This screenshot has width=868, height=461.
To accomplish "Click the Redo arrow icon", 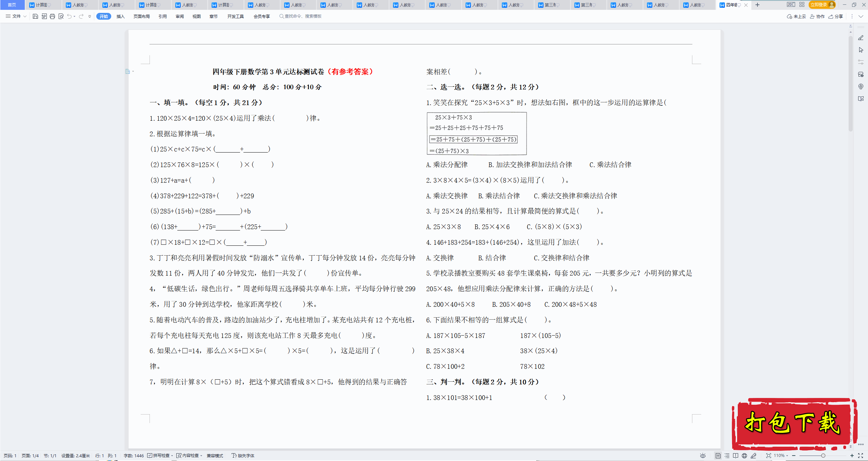I will click(81, 16).
